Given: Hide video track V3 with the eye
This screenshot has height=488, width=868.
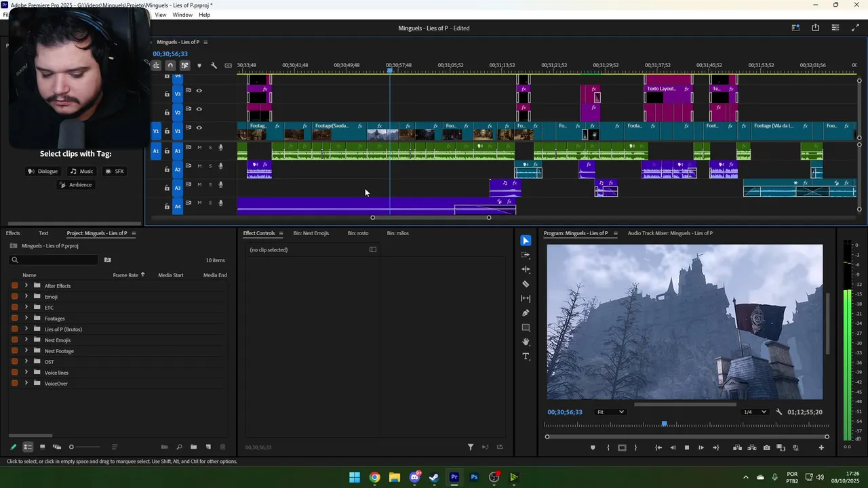Looking at the screenshot, I should [x=199, y=90].
